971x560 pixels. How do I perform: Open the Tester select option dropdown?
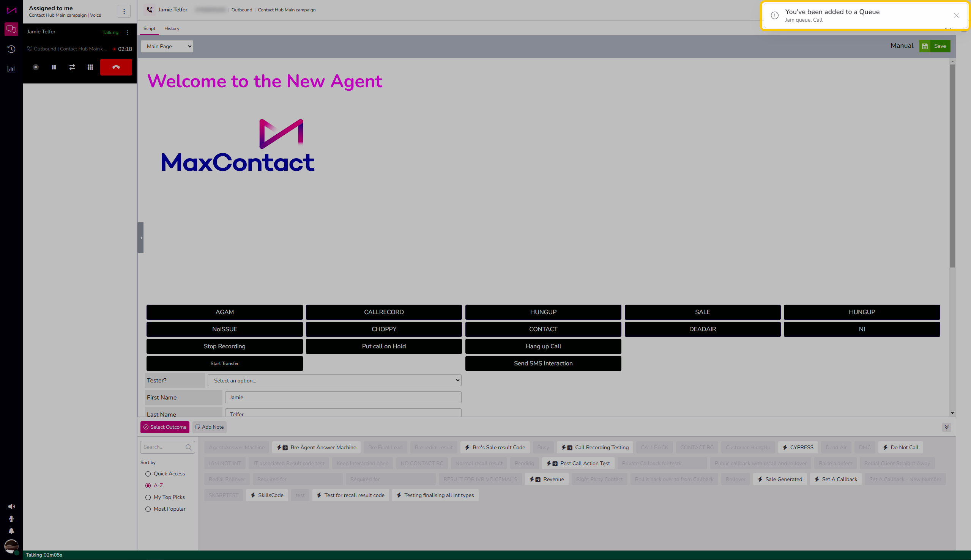[334, 381]
